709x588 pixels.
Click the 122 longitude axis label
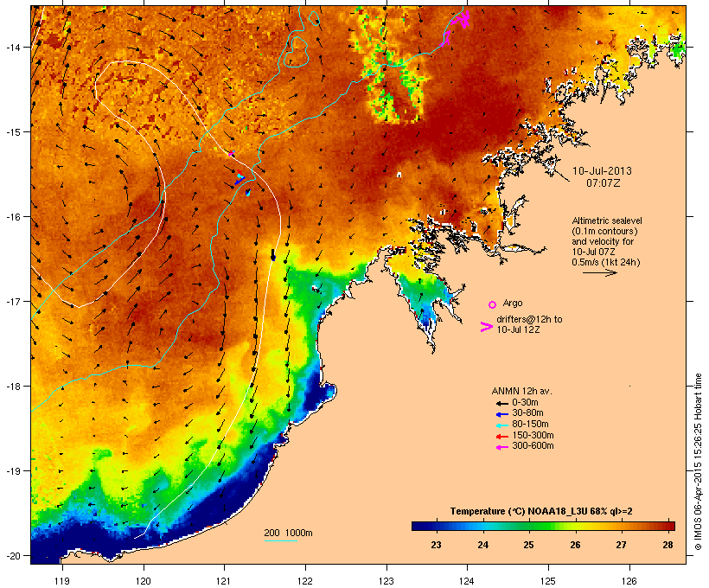(305, 581)
